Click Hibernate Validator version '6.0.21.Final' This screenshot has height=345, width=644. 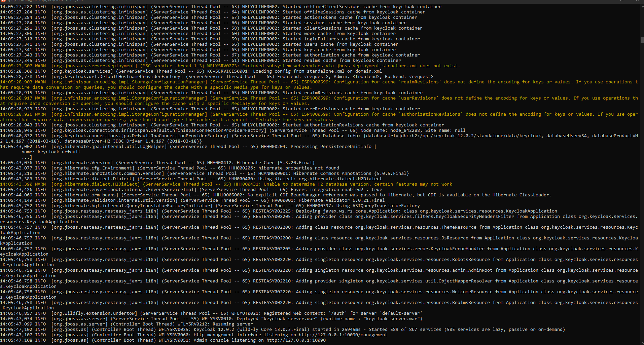[369, 200]
